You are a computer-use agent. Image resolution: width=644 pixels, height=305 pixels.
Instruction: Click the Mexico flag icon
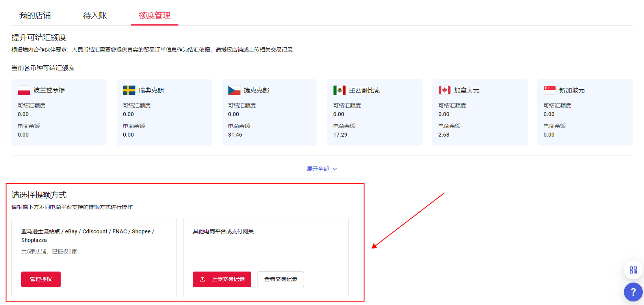pyautogui.click(x=340, y=91)
